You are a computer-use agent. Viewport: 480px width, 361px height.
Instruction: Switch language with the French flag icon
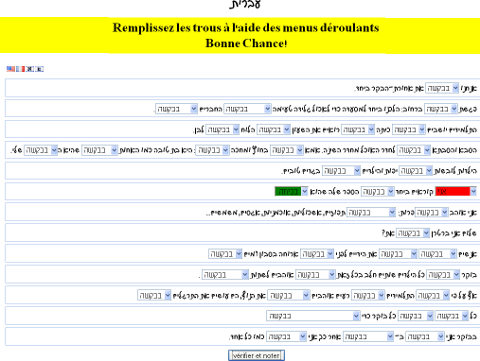tap(21, 69)
